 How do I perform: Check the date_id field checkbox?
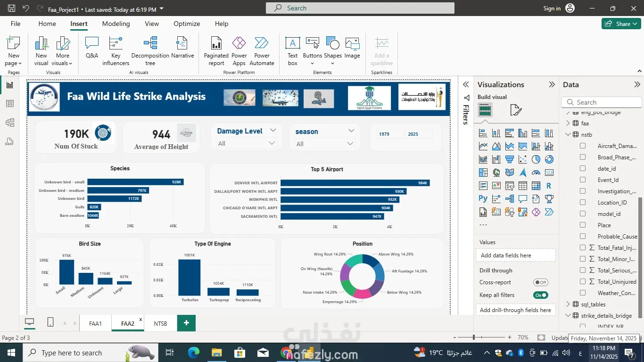click(x=583, y=169)
